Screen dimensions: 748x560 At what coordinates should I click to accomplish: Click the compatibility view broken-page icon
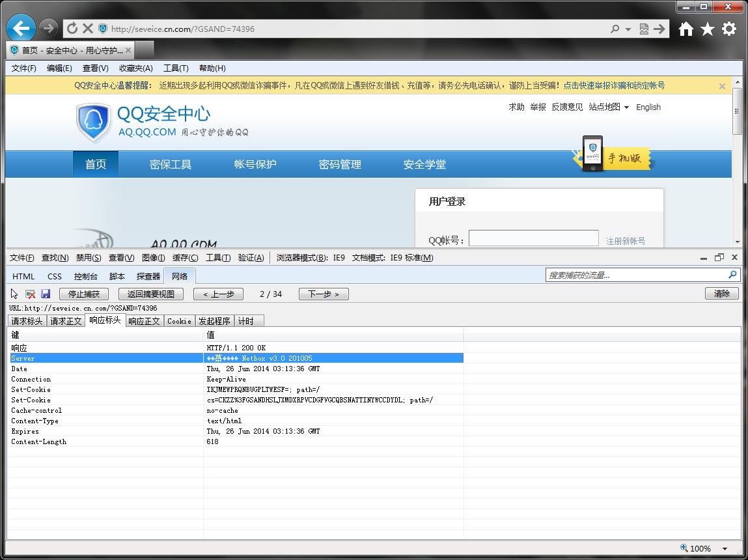click(x=644, y=29)
